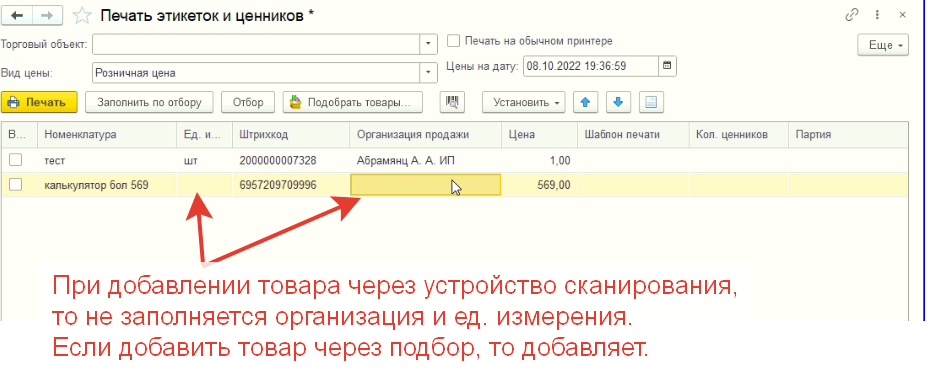Check the box for row тест
Screen dimensions: 933x379
pyautogui.click(x=16, y=159)
